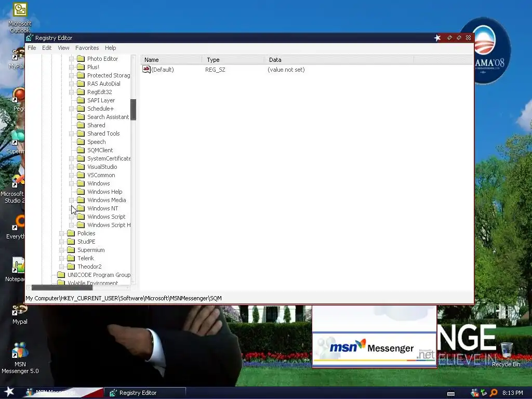Click the orange magnifier tray icon
This screenshot has height=399, width=532.
coord(494,393)
